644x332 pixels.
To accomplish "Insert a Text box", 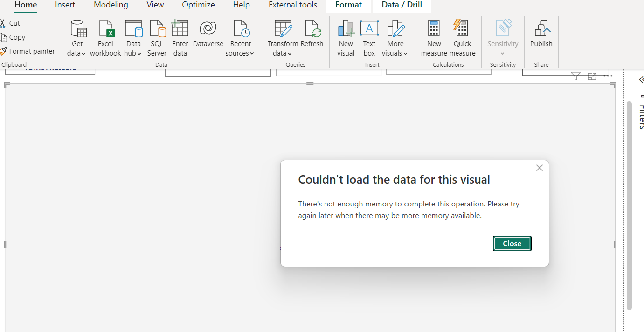I will click(x=369, y=38).
